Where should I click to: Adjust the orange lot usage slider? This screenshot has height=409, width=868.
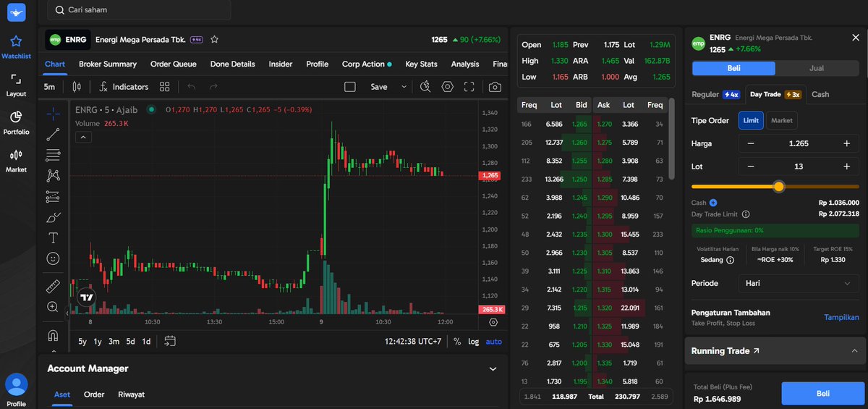click(778, 187)
